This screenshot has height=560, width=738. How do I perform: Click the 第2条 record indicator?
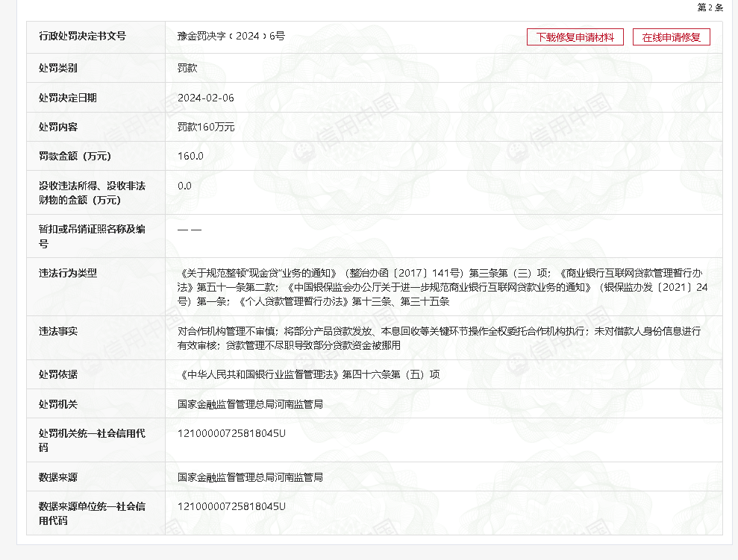click(710, 7)
